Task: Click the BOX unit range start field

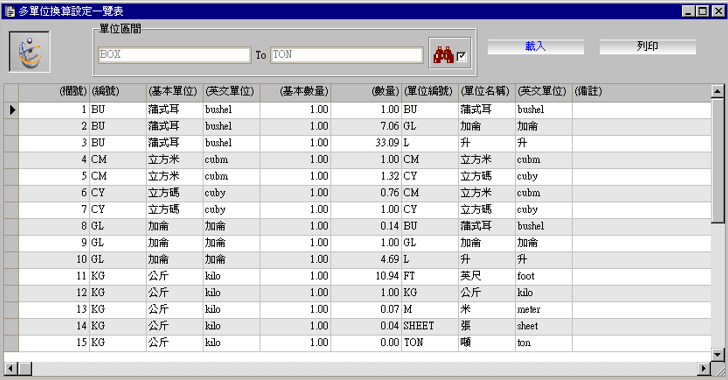Action: pyautogui.click(x=174, y=55)
